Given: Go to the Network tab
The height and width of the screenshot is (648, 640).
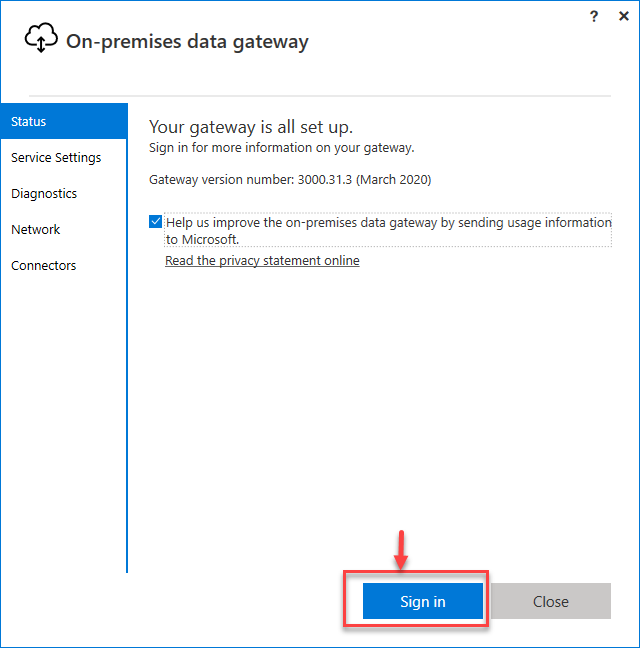Looking at the screenshot, I should coord(36,230).
